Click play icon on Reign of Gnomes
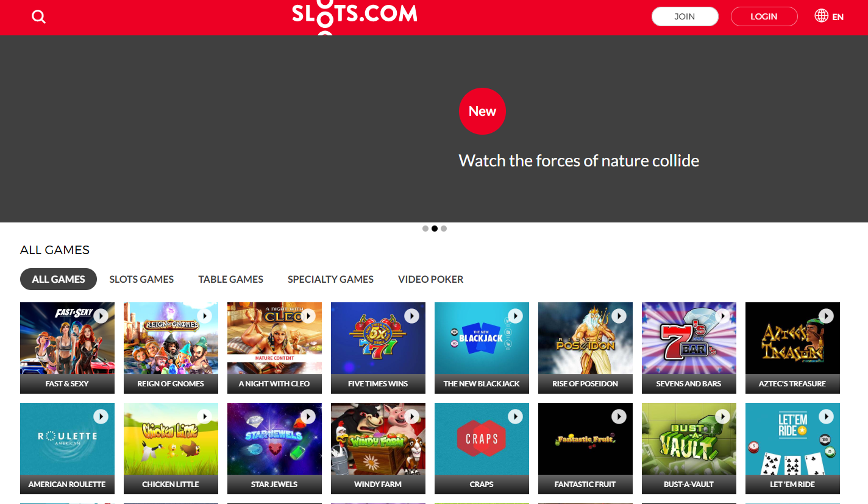Image resolution: width=868 pixels, height=504 pixels. 204,316
